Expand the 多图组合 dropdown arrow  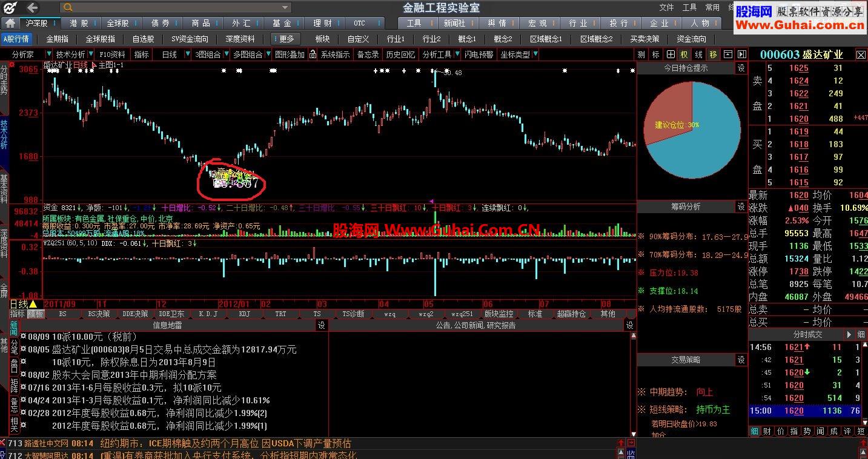click(267, 54)
